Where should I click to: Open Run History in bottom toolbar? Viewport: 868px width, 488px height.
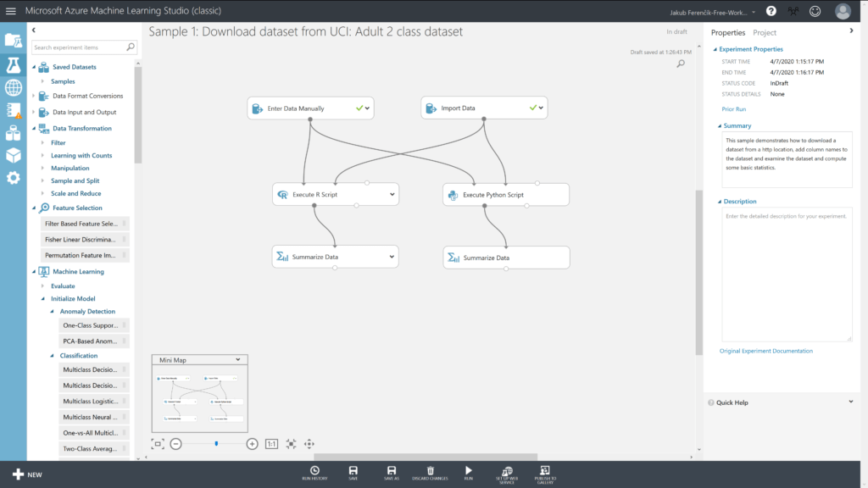(x=314, y=473)
